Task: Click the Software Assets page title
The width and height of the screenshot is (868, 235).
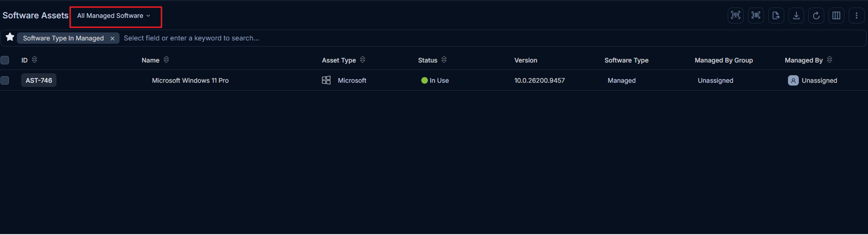Action: 35,16
